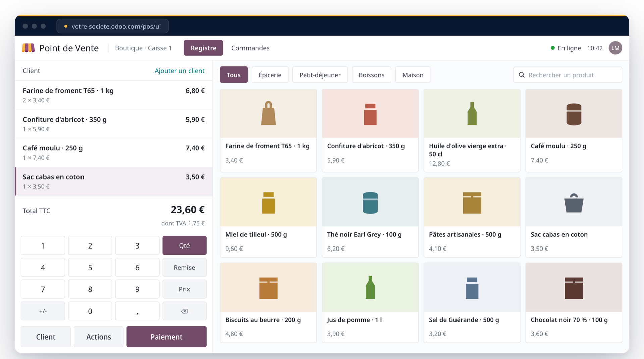Tap numpad key 7
This screenshot has width=644, height=359.
(x=43, y=289)
